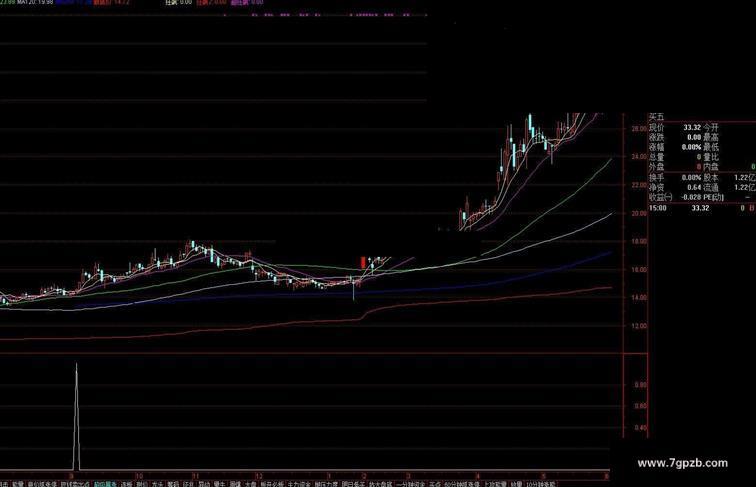Click the 外盘 label
The image size is (756, 487).
pyautogui.click(x=656, y=167)
